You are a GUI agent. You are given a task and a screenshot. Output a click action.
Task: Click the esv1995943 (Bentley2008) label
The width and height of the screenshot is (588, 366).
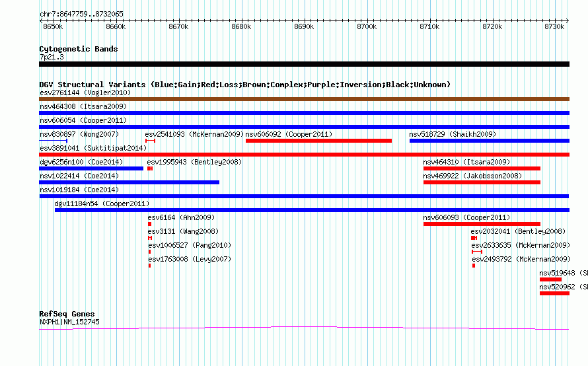click(x=194, y=162)
